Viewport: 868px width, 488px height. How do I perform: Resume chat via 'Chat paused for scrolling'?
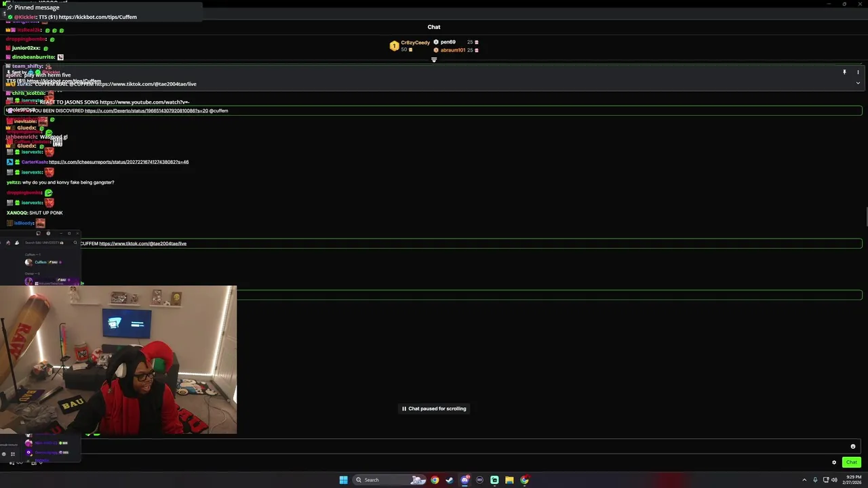(434, 409)
